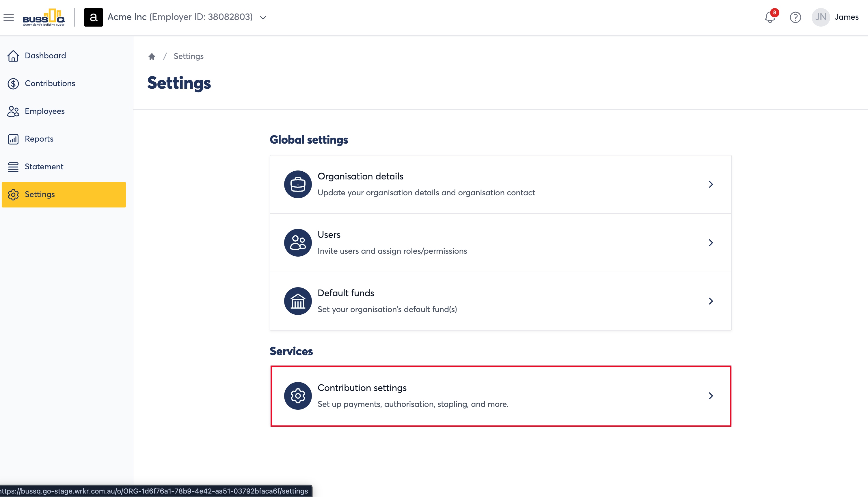Click the BUSSQ logo
This screenshot has height=497, width=868.
pyautogui.click(x=44, y=17)
